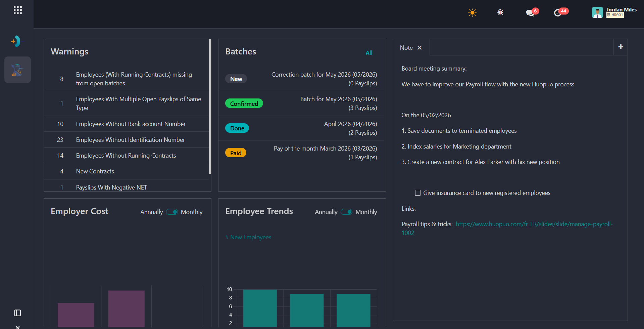Click the new-item plus logo in sidebar
The height and width of the screenshot is (329, 644).
(16, 41)
